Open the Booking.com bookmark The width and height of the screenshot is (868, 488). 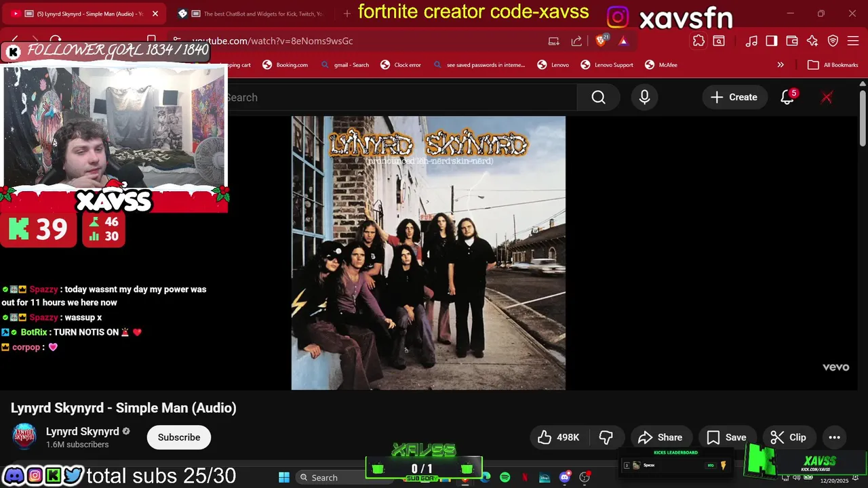pyautogui.click(x=285, y=65)
